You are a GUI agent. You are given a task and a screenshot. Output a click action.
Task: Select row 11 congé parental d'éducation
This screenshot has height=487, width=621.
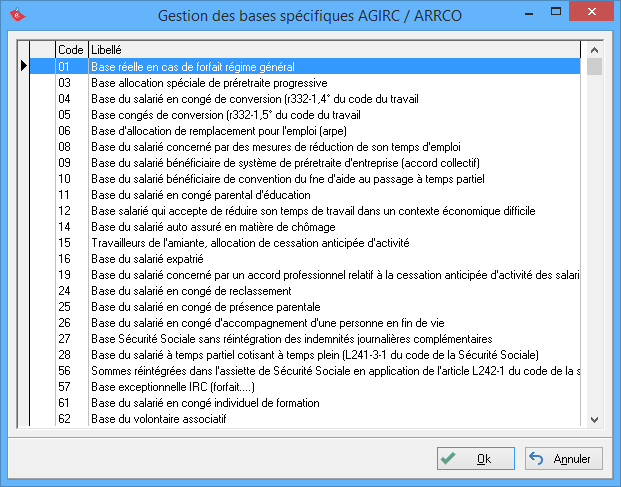point(300,194)
